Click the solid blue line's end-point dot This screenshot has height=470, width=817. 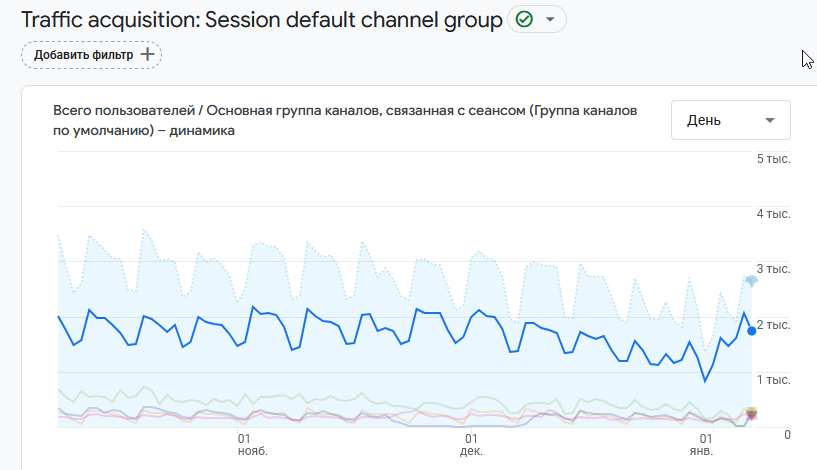[x=752, y=331]
